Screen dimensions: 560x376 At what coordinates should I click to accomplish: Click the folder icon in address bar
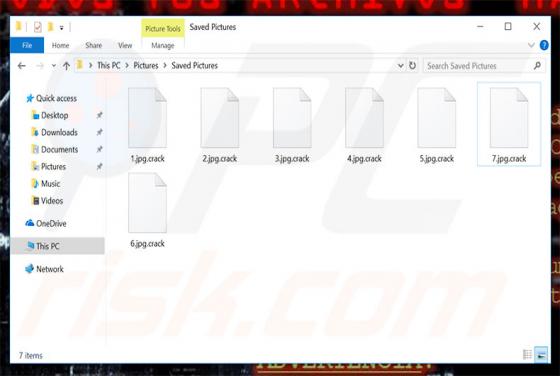[x=80, y=65]
